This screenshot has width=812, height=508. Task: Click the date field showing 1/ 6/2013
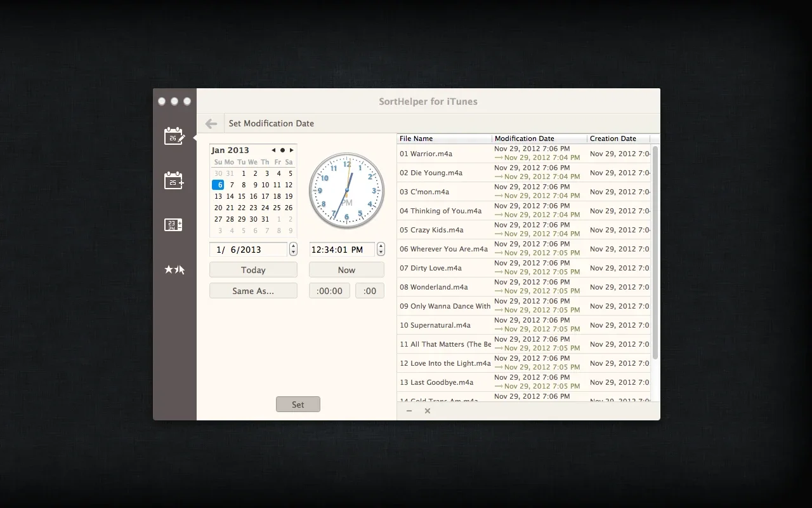pyautogui.click(x=249, y=250)
